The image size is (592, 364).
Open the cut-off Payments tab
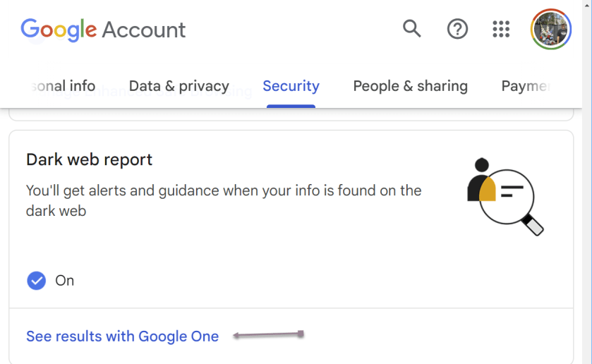click(526, 86)
